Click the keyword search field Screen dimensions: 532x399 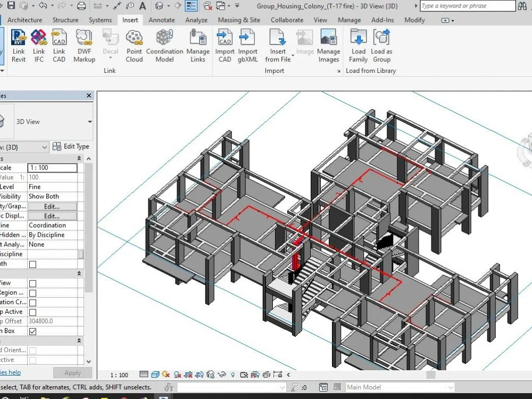468,6
